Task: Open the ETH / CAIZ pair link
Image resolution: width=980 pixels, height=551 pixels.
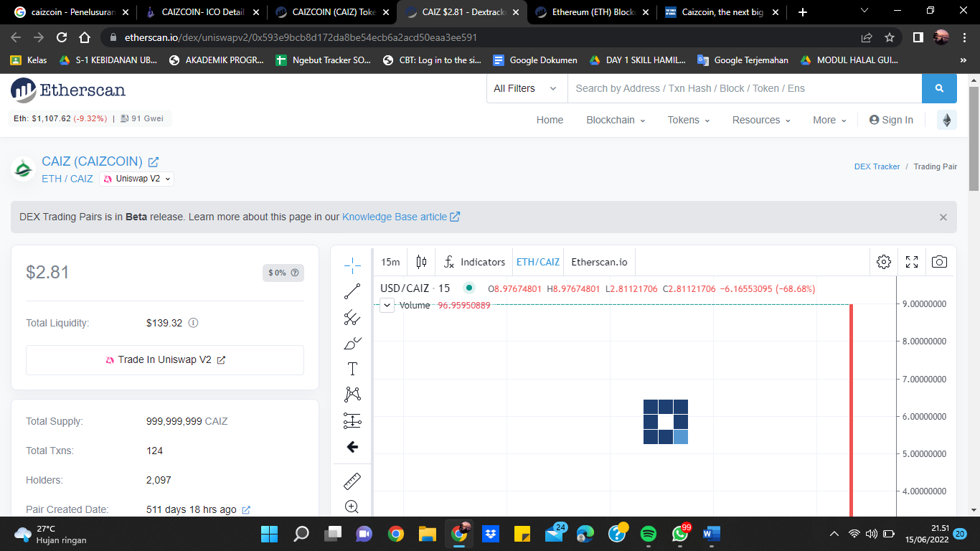Action: 67,179
